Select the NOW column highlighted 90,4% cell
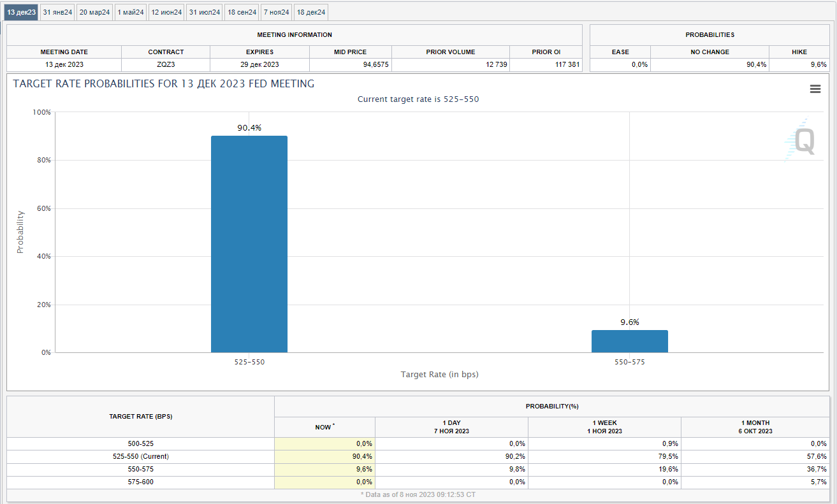Viewport: 837px width, 504px height. 324,456
